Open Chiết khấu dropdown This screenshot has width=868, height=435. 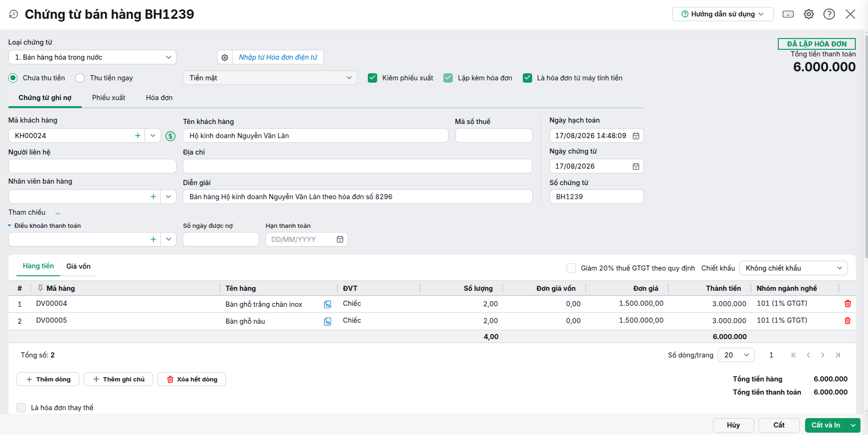[793, 268]
